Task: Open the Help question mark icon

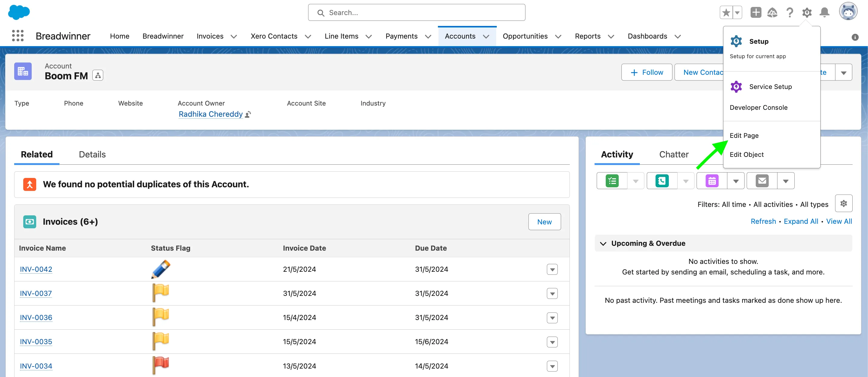Action: (x=790, y=12)
